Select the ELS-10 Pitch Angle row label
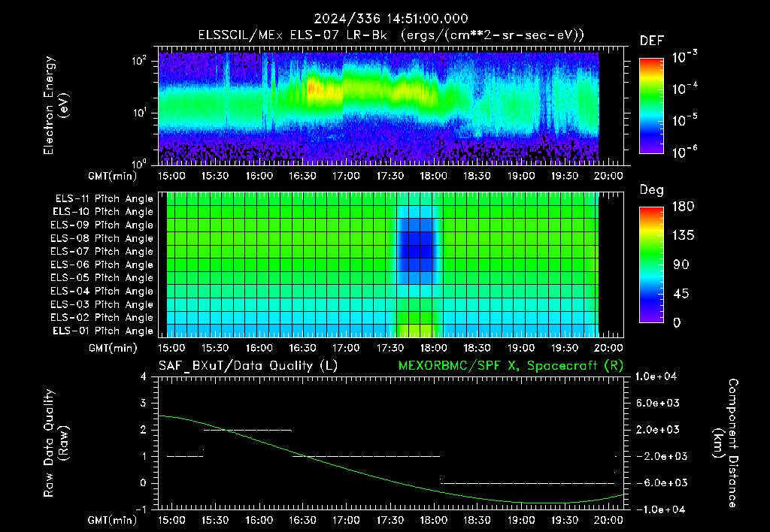 coord(103,212)
